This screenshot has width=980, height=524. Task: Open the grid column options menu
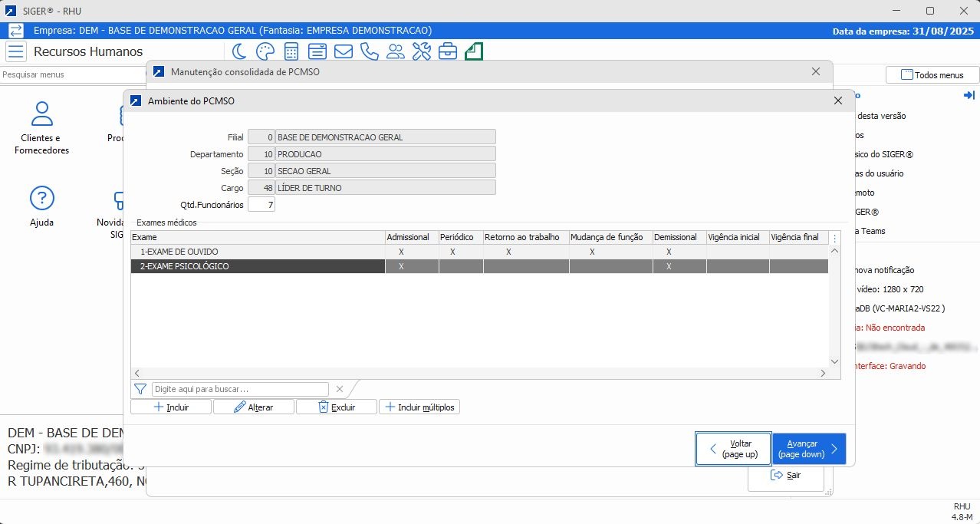(x=835, y=238)
